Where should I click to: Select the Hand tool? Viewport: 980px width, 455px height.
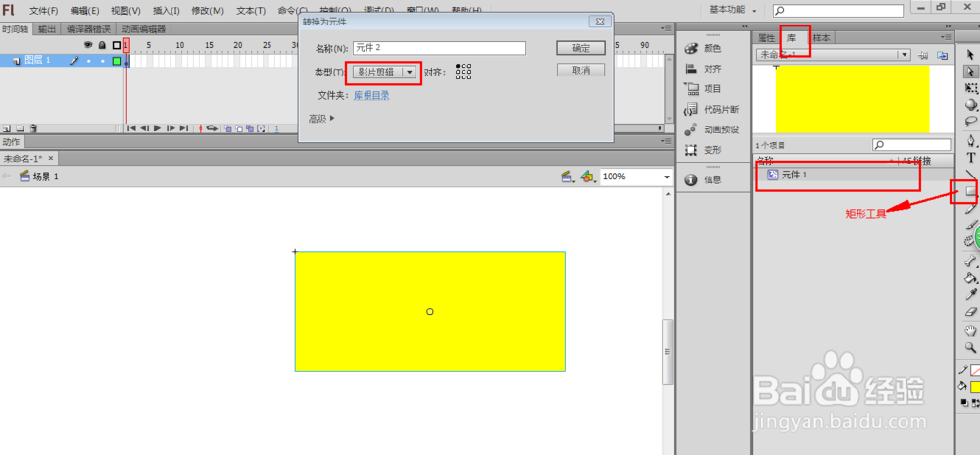(x=970, y=330)
